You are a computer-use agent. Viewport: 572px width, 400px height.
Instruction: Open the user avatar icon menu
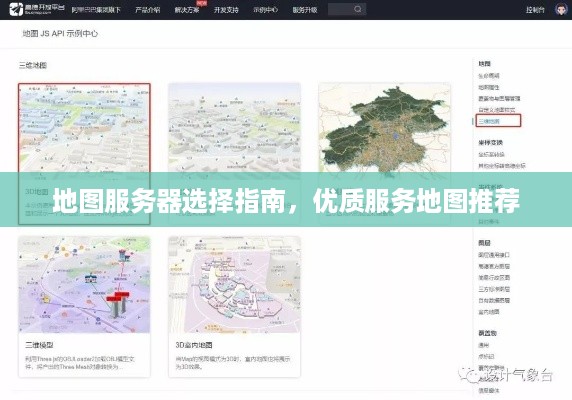561,9
